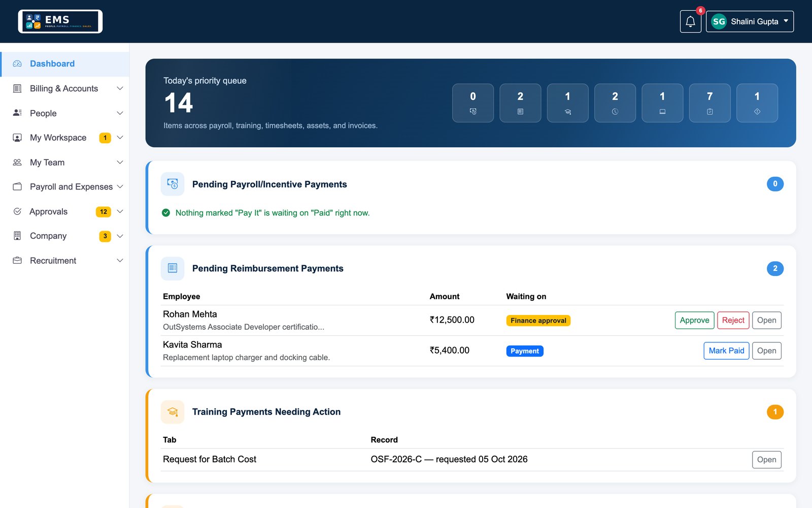Select the training priority tile
Viewport: 812px width, 508px height.
(x=567, y=103)
